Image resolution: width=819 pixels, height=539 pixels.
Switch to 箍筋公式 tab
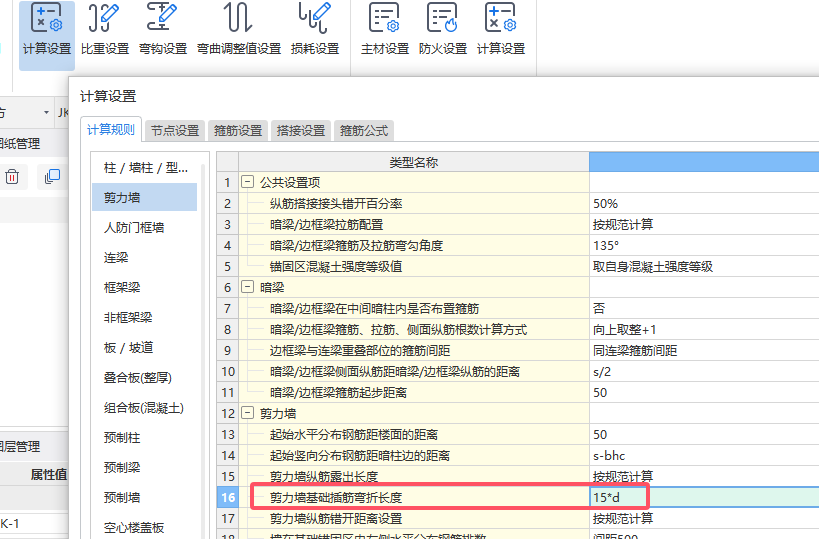pyautogui.click(x=364, y=131)
